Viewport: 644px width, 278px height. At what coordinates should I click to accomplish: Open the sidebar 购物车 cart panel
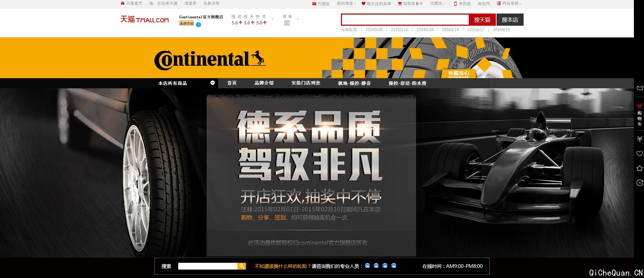coord(639,115)
